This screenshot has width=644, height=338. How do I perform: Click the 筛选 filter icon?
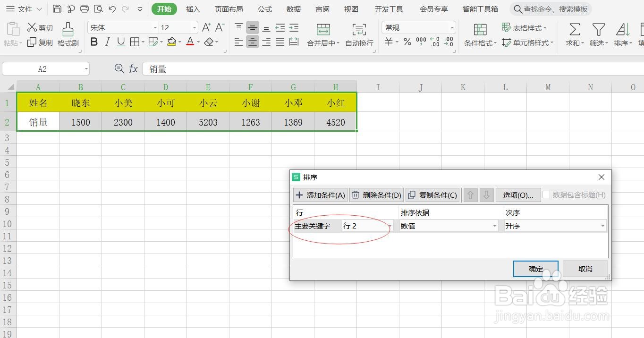pos(599,35)
